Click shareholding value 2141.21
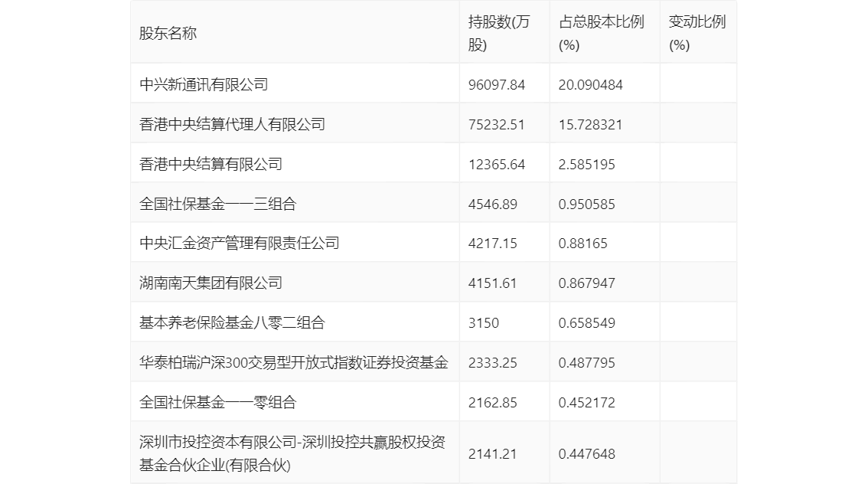 pos(492,454)
